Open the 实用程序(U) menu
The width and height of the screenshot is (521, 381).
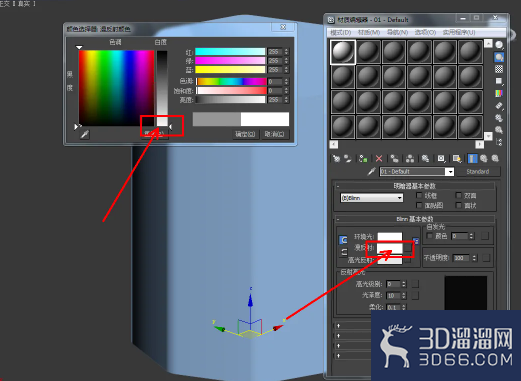(x=459, y=32)
